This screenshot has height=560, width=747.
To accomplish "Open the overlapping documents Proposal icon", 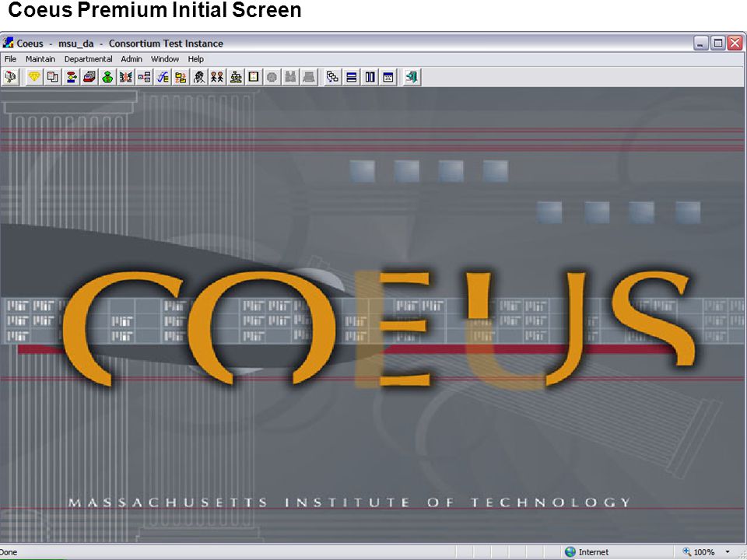I will (52, 77).
